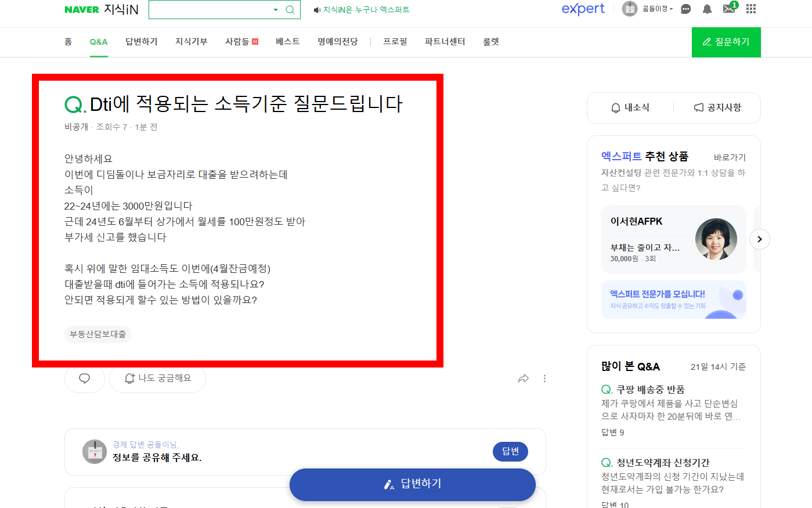Open the three-dot more options menu
This screenshot has width=812, height=508.
544,379
